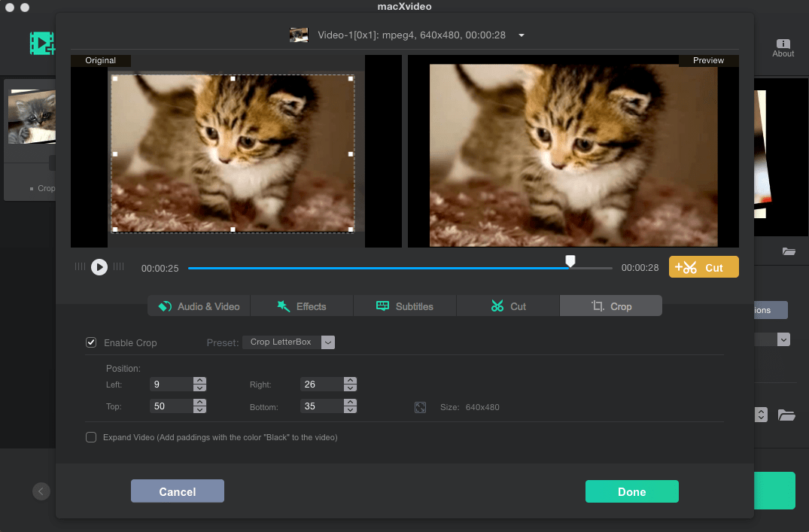Click the Bottom crop value field

[321, 406]
